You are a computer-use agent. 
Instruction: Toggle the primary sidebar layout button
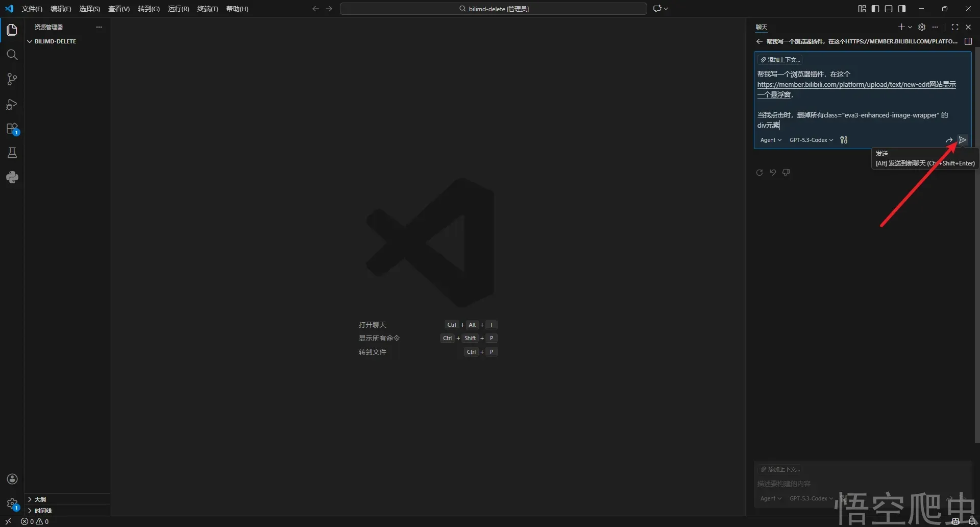875,9
